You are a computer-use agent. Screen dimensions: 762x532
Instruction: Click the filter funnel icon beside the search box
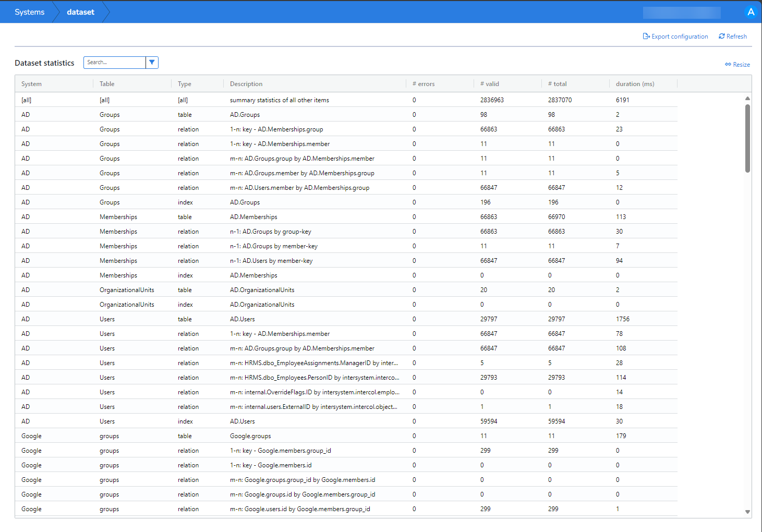152,62
